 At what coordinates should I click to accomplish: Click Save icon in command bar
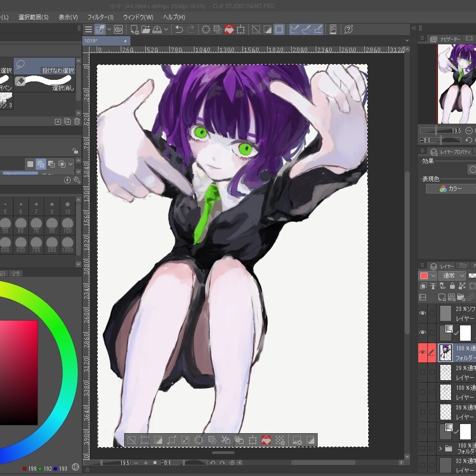(x=157, y=29)
